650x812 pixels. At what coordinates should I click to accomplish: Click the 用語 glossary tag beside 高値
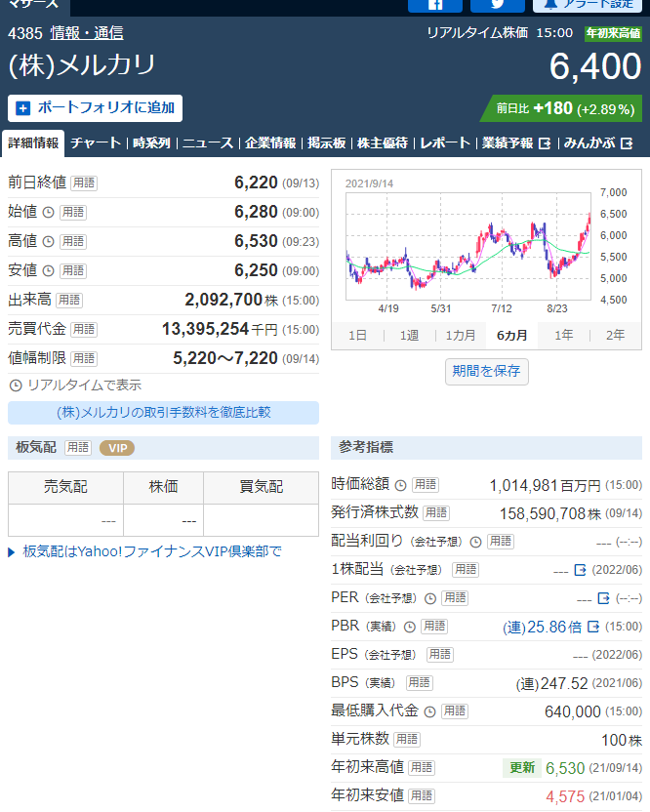[73, 241]
